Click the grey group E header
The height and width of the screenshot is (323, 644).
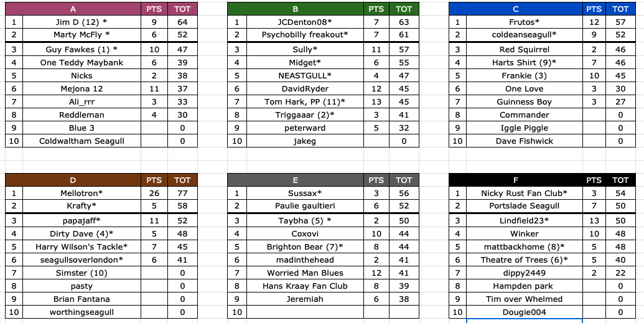pos(296,180)
